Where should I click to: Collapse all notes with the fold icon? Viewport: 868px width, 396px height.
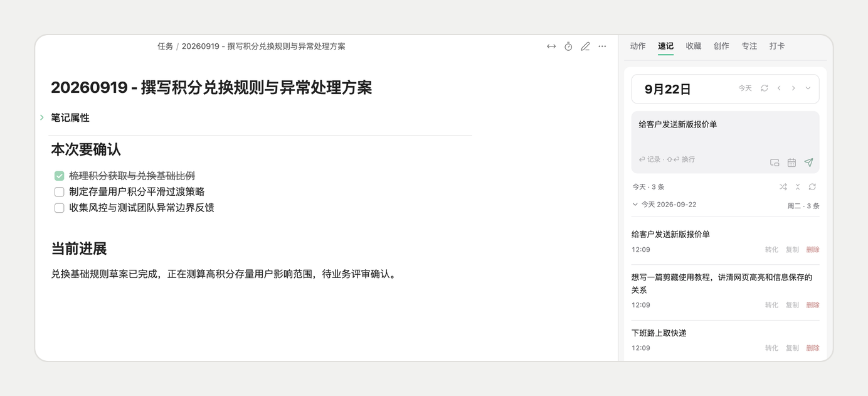798,187
